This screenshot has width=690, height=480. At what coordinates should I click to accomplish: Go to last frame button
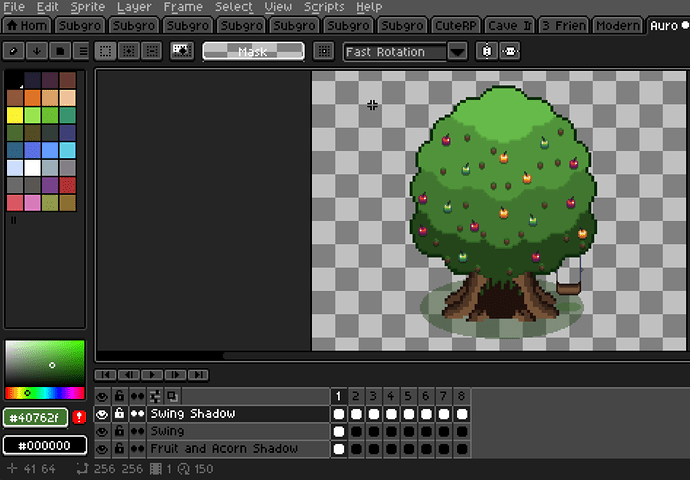pos(198,375)
